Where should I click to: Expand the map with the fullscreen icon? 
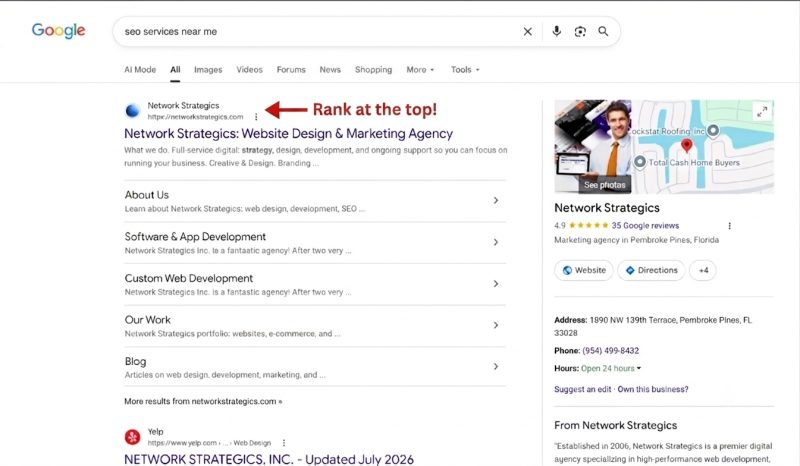pyautogui.click(x=762, y=111)
